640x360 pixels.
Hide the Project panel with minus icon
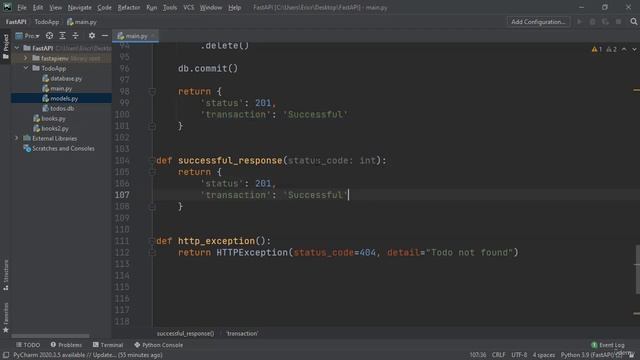point(104,36)
